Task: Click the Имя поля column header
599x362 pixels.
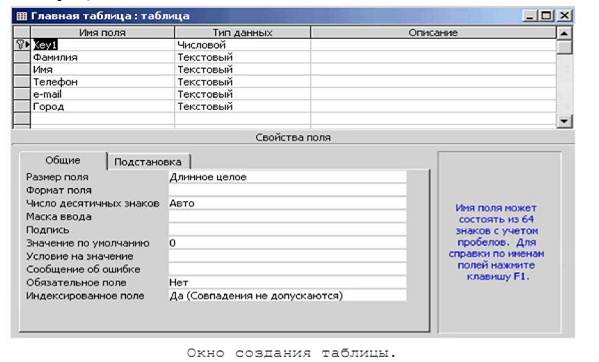Action: click(102, 32)
